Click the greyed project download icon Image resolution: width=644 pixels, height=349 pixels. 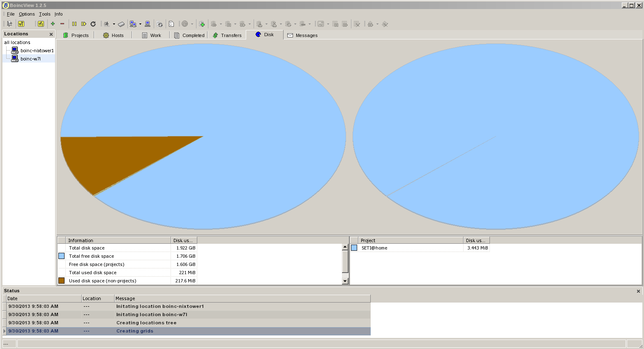(x=259, y=24)
